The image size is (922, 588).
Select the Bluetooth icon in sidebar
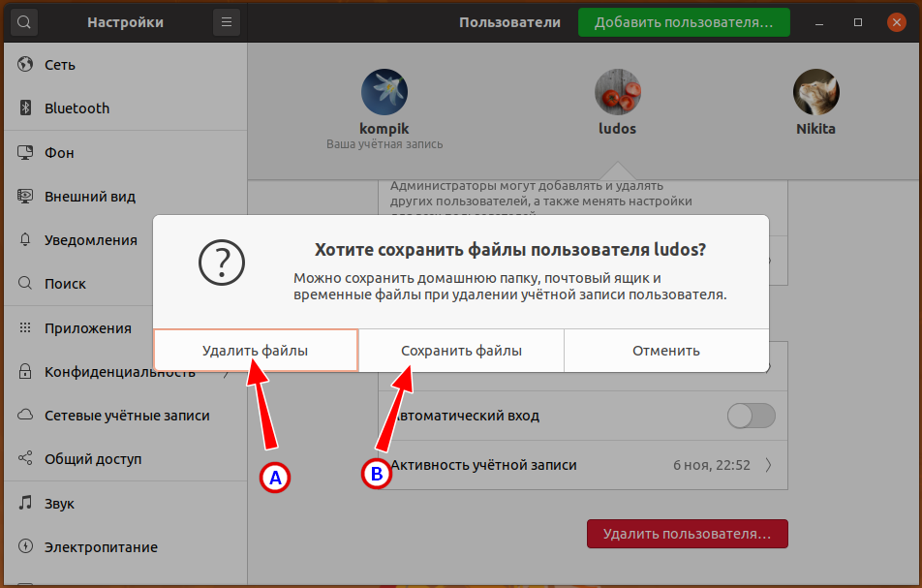coord(25,108)
